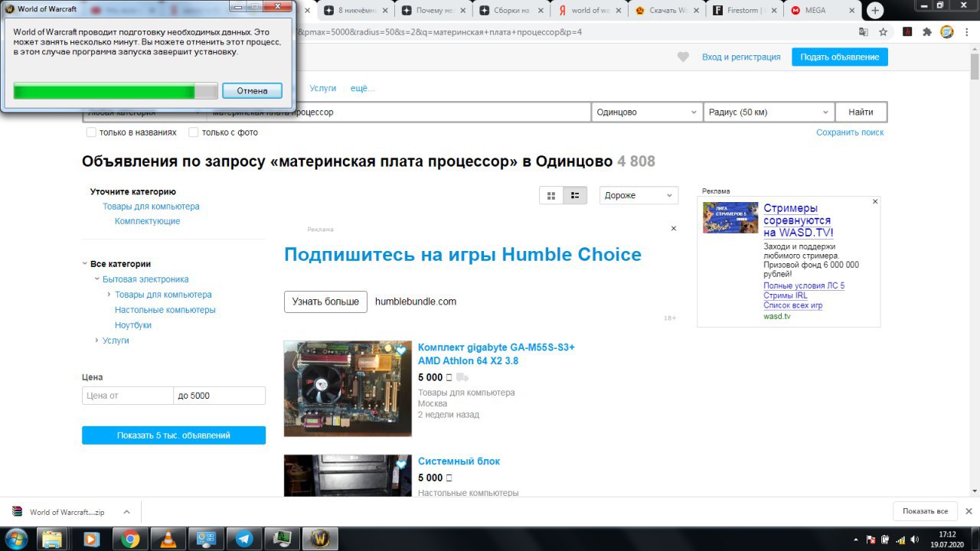Image resolution: width=980 pixels, height=551 pixels.
Task: Add gigabyte listing to favorites heart
Action: 401,350
